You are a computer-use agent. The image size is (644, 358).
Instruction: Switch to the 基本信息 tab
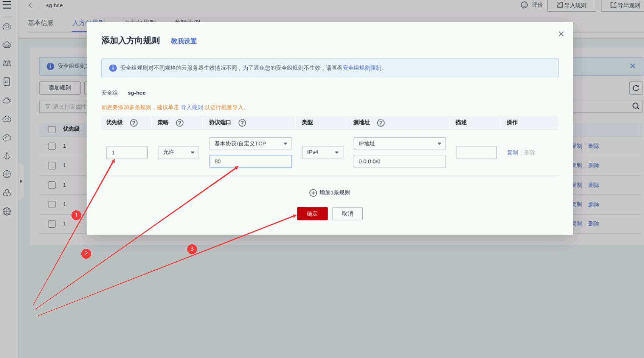[40, 23]
